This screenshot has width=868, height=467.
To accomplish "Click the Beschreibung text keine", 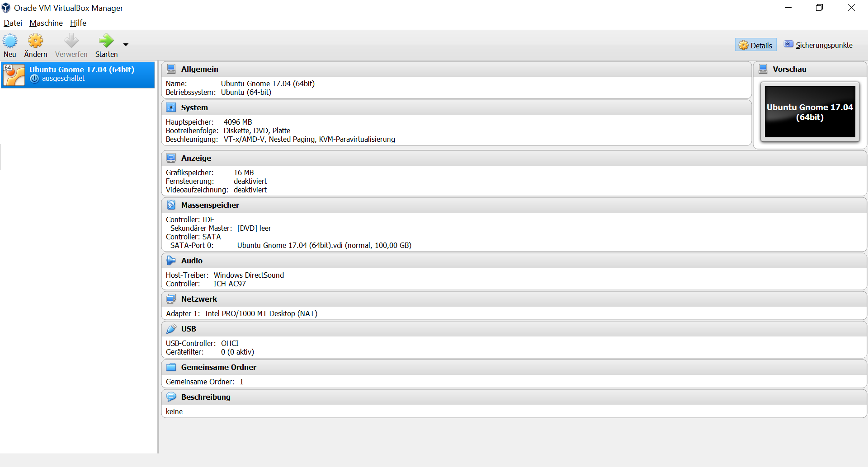I will [x=174, y=411].
